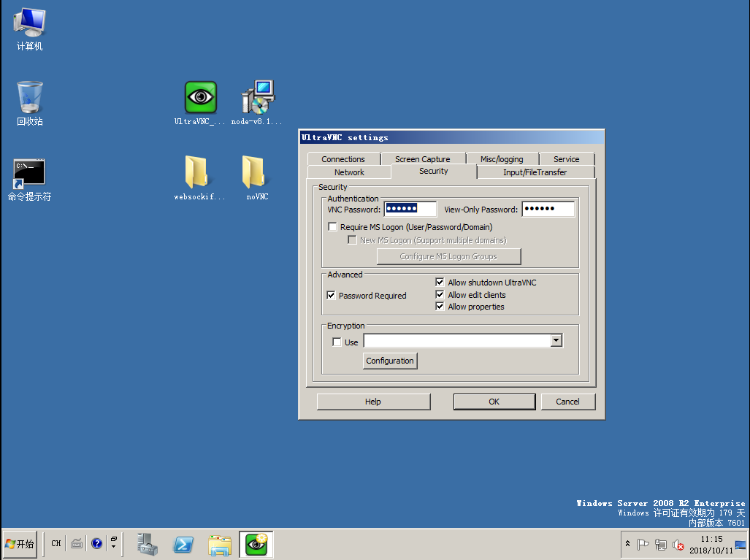Click Configure MS Logon Groups button
This screenshot has height=560, width=750.
click(x=448, y=256)
